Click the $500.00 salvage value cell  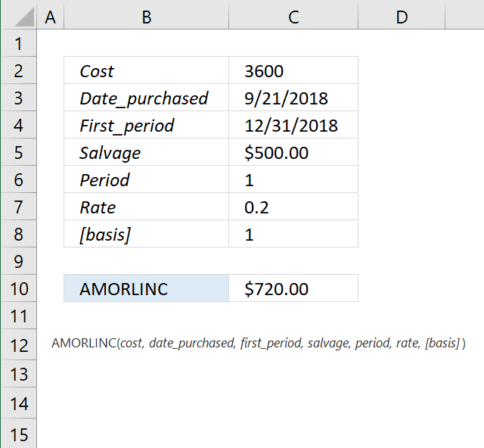(x=293, y=152)
